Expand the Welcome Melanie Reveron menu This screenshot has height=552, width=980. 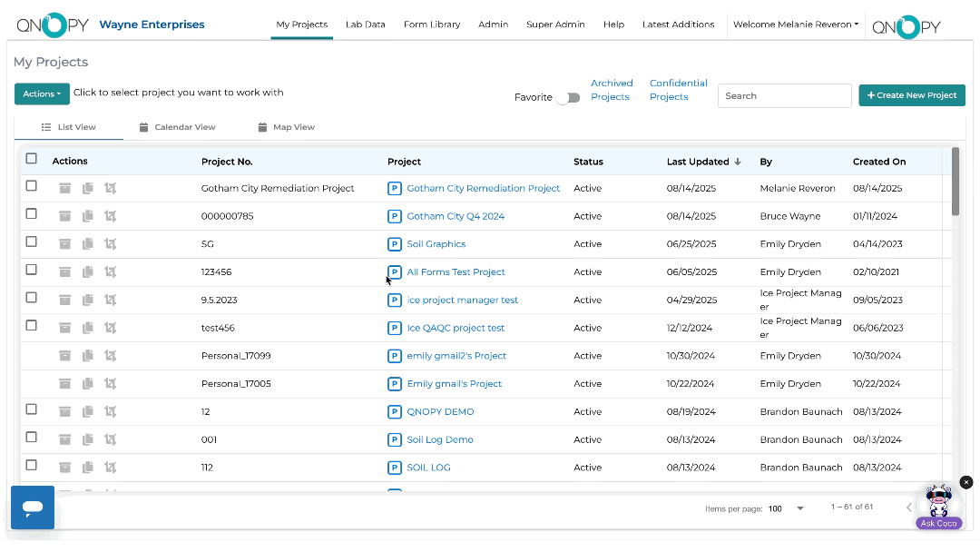(796, 25)
